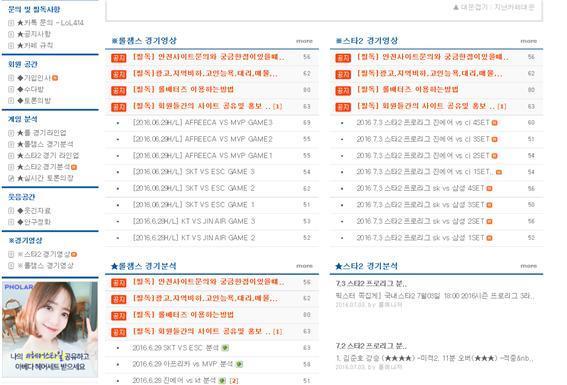Viewport: 567px width, 385px height.
Task: Open ◆안구정화 sidebar board
Action: tap(34, 222)
